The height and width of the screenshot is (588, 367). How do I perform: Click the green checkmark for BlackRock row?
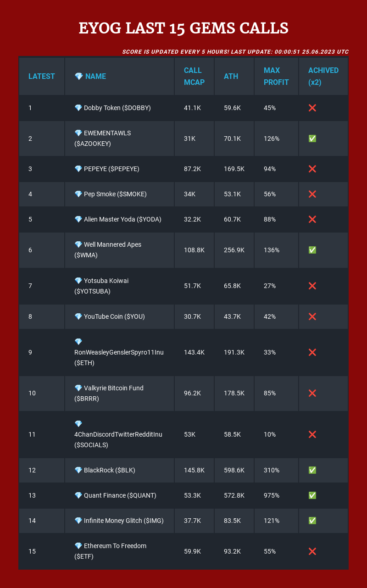point(312,470)
